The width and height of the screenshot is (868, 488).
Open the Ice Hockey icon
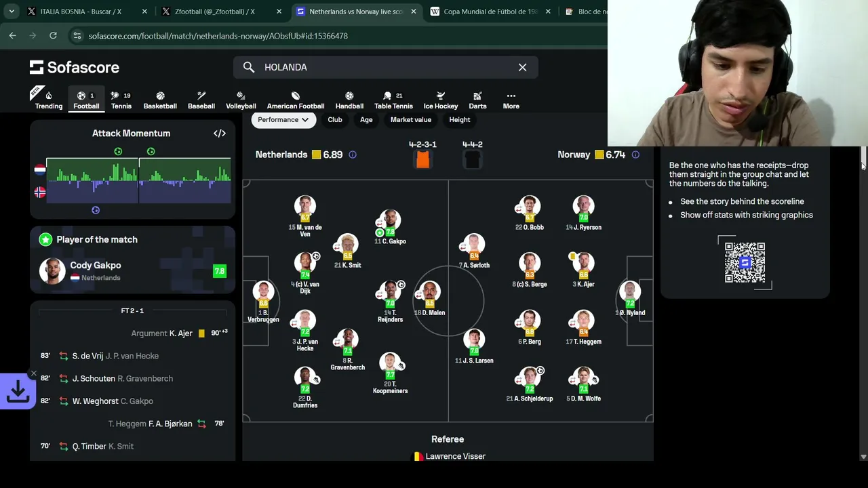tap(441, 96)
